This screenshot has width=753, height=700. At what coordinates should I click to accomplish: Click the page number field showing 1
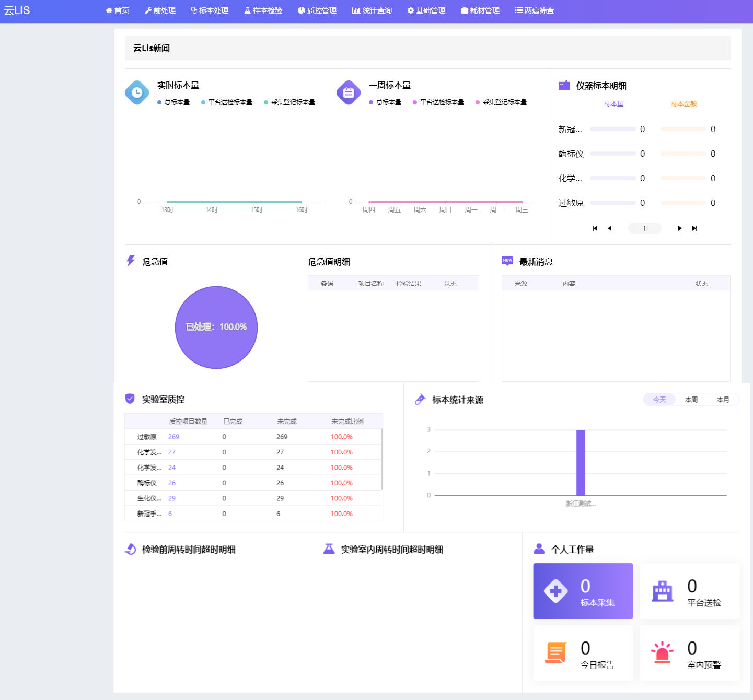click(644, 228)
